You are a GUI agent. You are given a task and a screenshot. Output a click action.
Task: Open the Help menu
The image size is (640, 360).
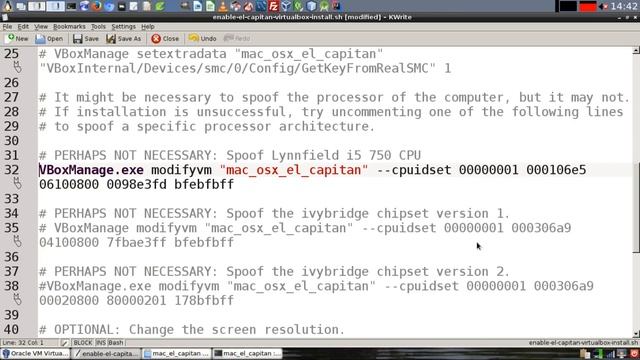[147, 27]
